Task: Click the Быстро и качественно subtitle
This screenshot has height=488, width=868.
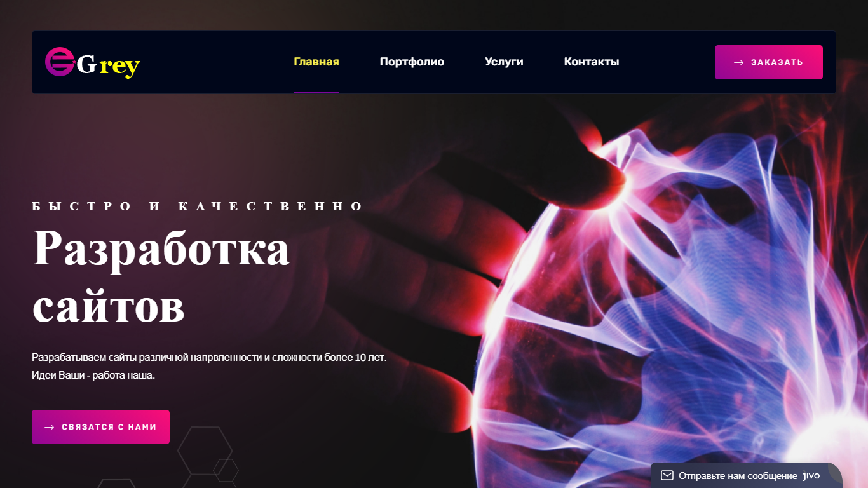Action: point(197,207)
